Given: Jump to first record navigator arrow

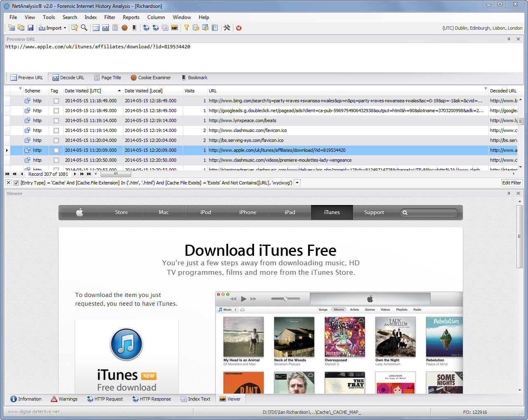Looking at the screenshot, I should coord(7,174).
